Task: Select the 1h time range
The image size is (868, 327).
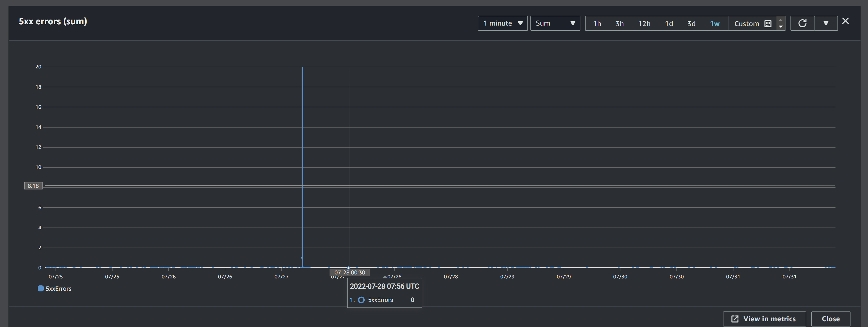Action: tap(597, 24)
